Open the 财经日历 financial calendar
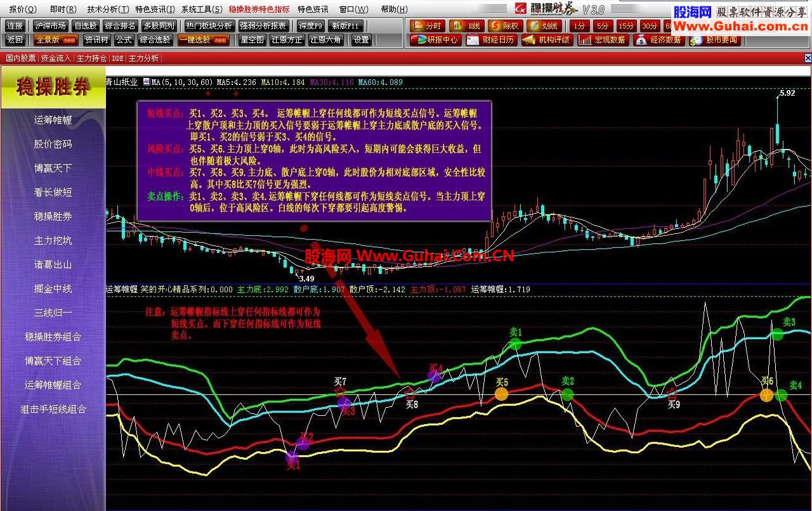This screenshot has width=812, height=511. click(492, 40)
